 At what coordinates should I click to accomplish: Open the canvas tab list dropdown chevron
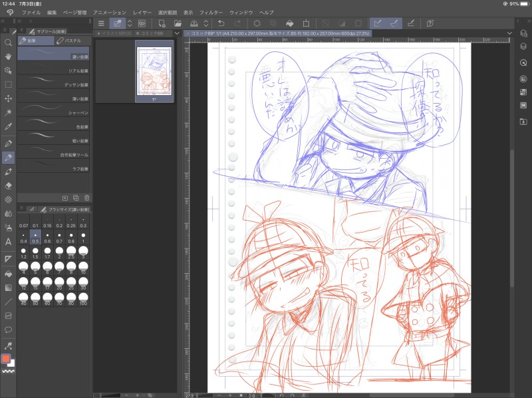tap(509, 33)
